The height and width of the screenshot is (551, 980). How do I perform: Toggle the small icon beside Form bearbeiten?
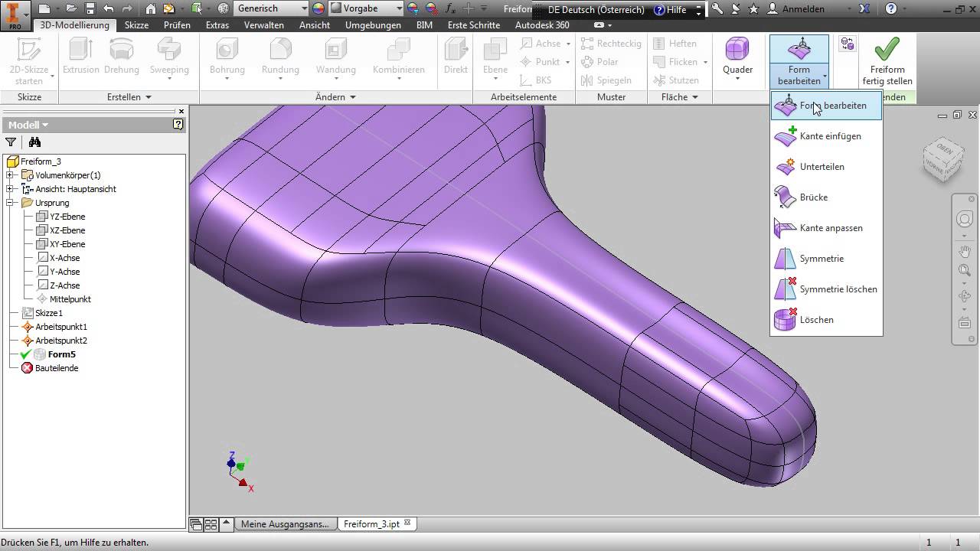[x=848, y=44]
